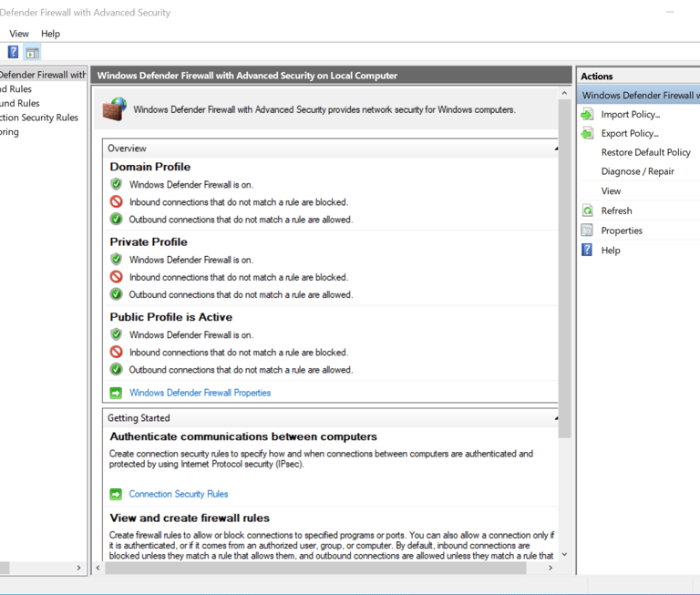Click Public Profile firewall-on shield icon

[x=117, y=334]
